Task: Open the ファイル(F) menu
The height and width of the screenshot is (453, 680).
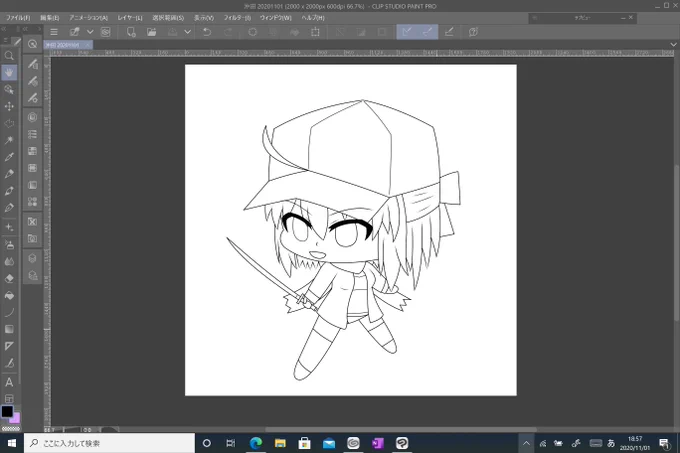Action: 18,18
